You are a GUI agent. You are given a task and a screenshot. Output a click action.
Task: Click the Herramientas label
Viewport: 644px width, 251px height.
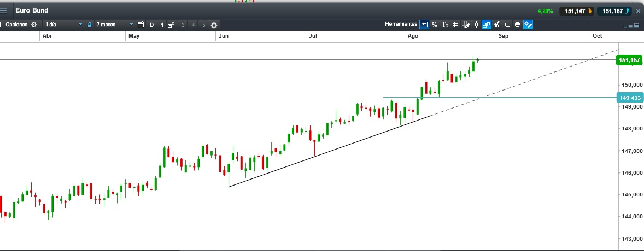(401, 24)
